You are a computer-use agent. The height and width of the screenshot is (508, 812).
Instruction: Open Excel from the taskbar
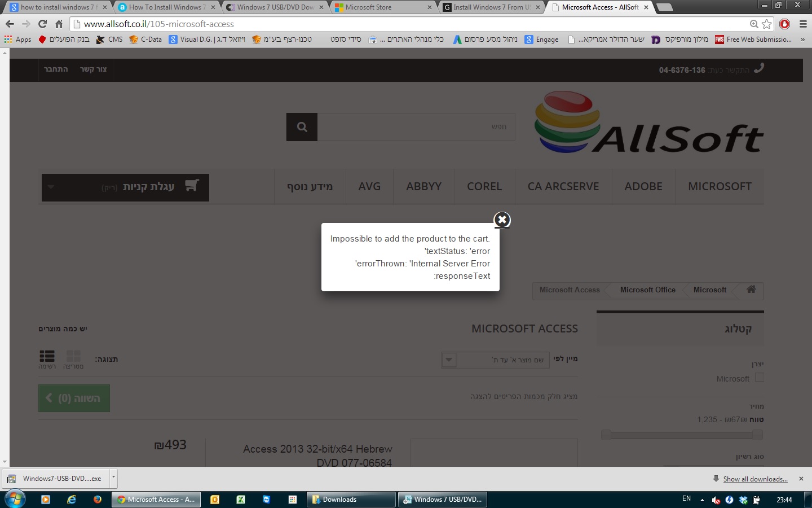point(241,500)
